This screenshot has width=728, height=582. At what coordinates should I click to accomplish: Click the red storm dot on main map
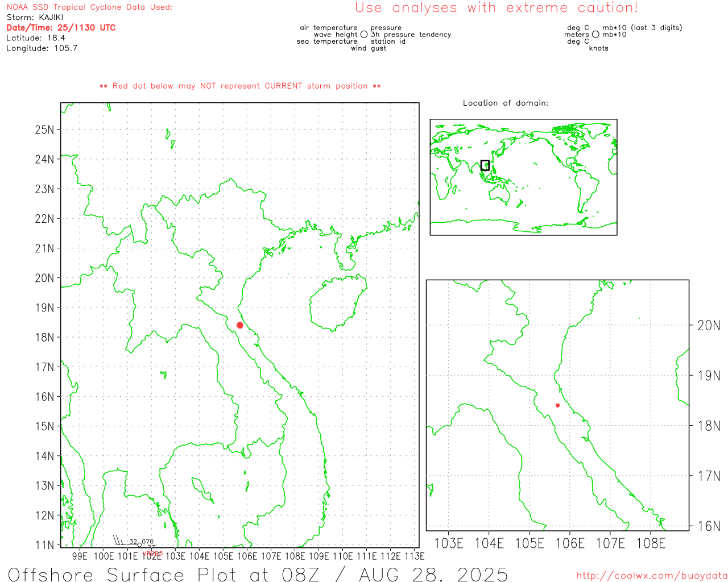point(240,325)
